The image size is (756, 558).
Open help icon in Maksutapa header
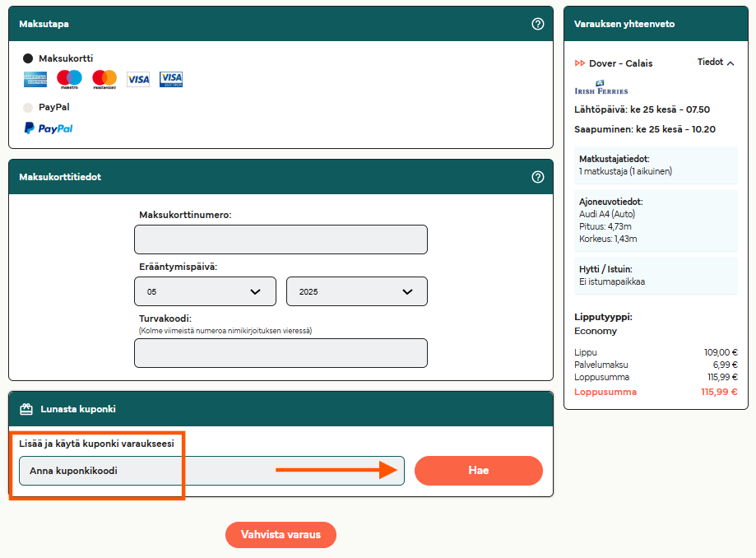tap(538, 24)
